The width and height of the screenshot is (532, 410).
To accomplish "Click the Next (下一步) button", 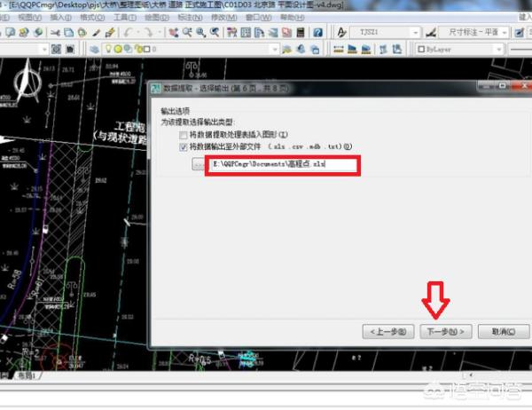I will pyautogui.click(x=443, y=331).
